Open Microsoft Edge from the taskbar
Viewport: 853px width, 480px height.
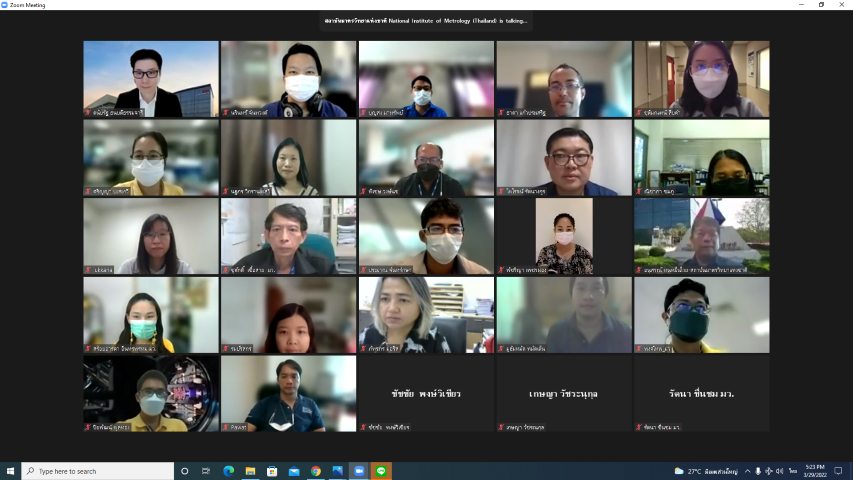coord(228,471)
